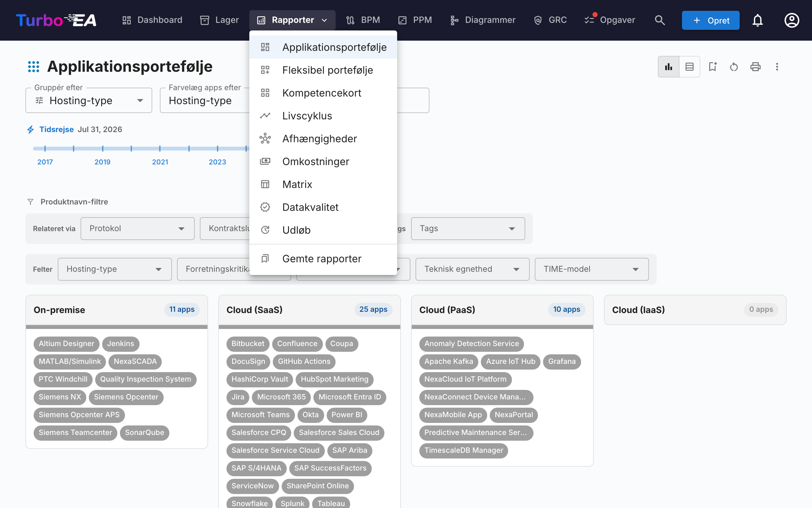
Task: Click the Siemens Teamcenter chip
Action: 75,433
